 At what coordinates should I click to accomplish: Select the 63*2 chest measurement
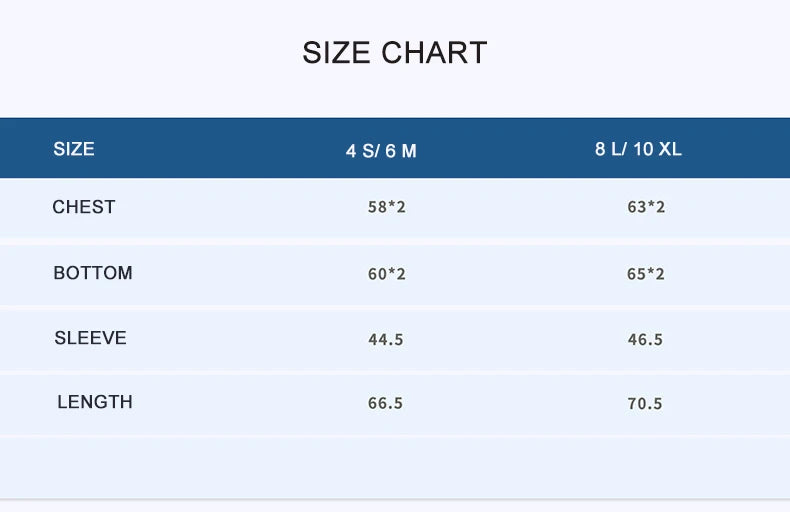pyautogui.click(x=645, y=208)
